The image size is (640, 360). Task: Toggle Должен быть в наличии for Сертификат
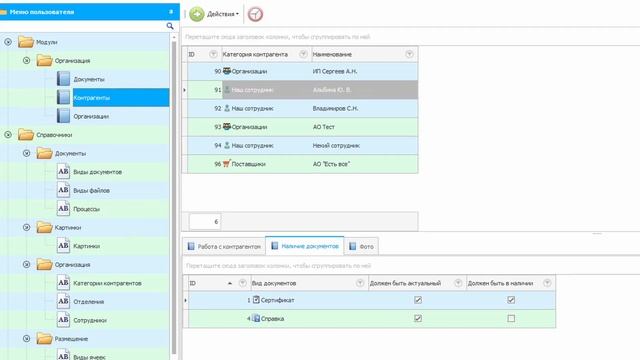tap(511, 300)
